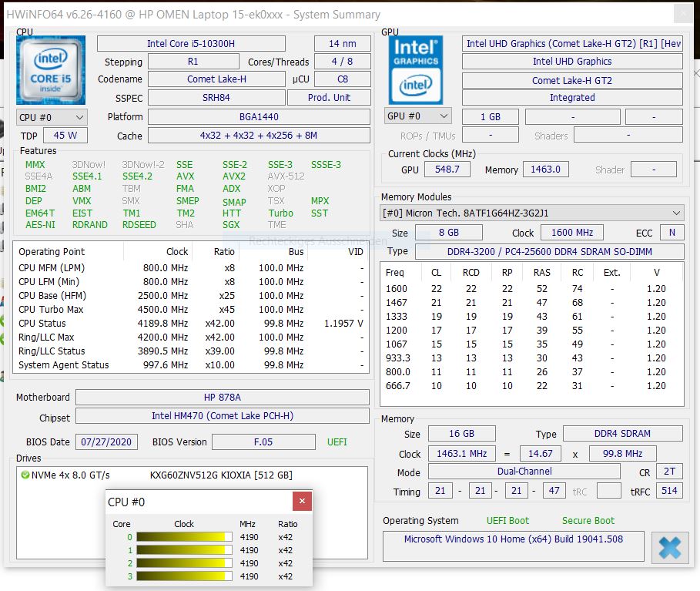Click the 14 nm process field
The height and width of the screenshot is (591, 700).
(343, 44)
